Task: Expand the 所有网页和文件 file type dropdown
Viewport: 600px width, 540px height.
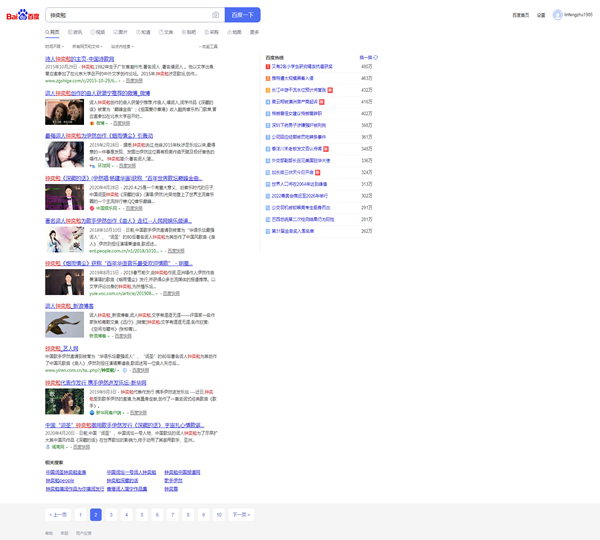Action: (x=87, y=46)
